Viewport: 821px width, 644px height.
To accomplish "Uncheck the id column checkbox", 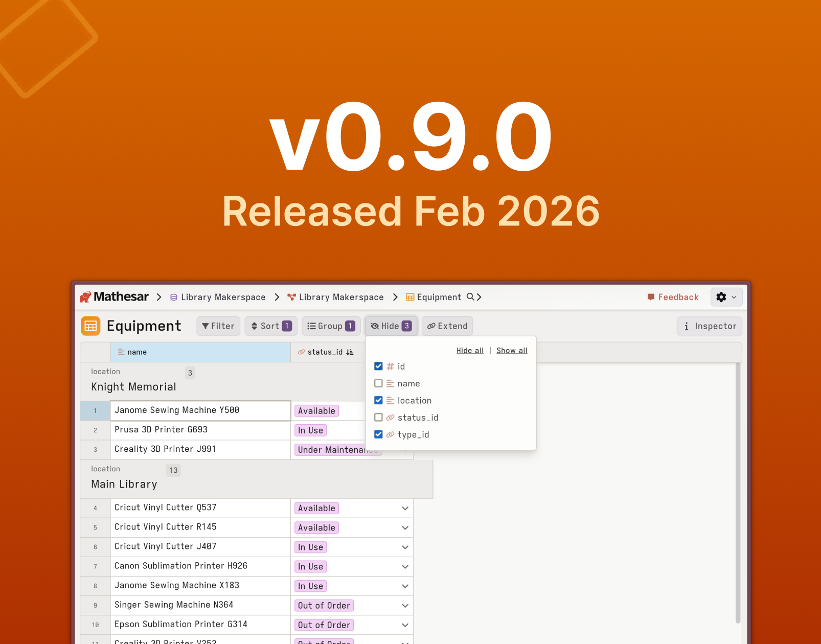I will [x=378, y=366].
